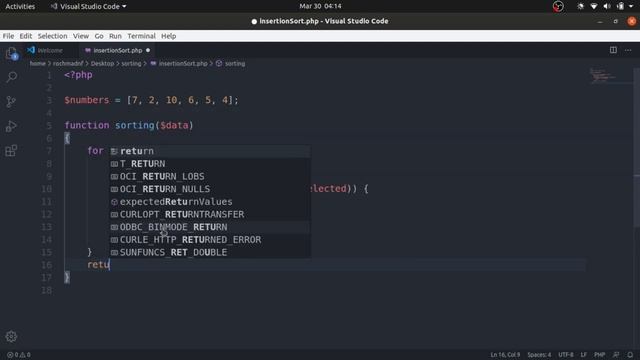Image resolution: width=640 pixels, height=360 pixels.
Task: Select the T_RETURN suggestion
Action: [x=210, y=164]
